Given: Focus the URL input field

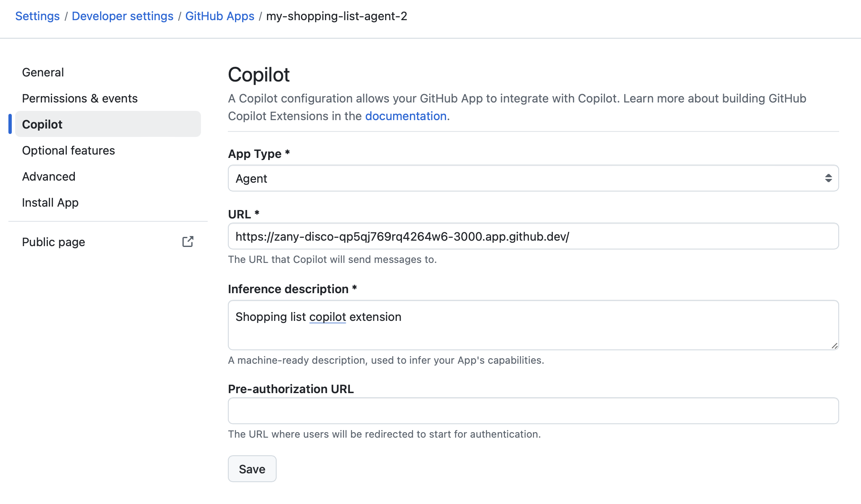Looking at the screenshot, I should click(533, 236).
